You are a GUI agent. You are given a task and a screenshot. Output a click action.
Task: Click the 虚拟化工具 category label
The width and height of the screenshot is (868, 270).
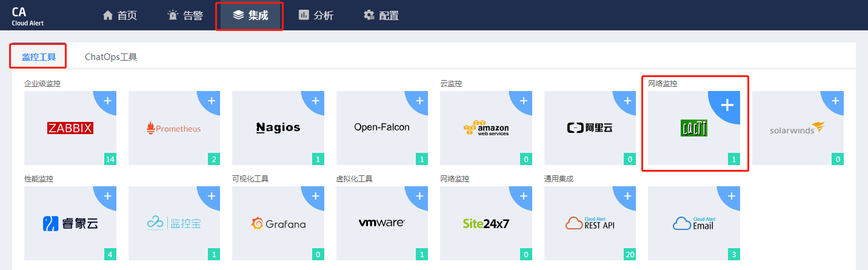[x=355, y=179]
